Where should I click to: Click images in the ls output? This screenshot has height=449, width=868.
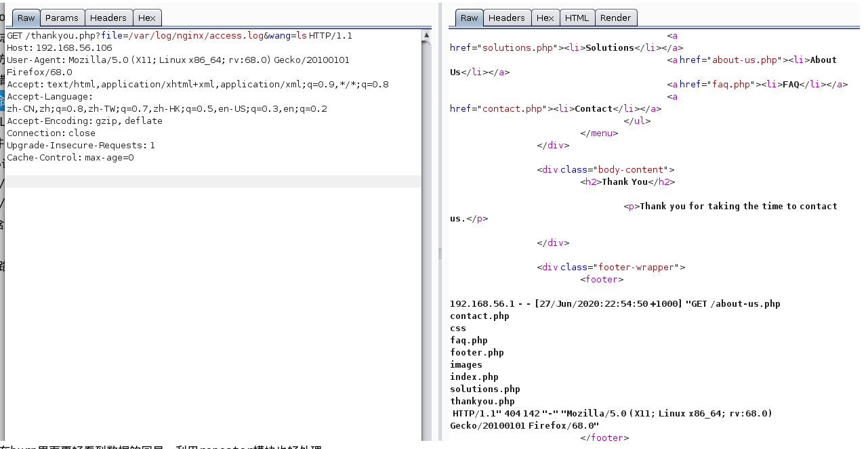(466, 365)
